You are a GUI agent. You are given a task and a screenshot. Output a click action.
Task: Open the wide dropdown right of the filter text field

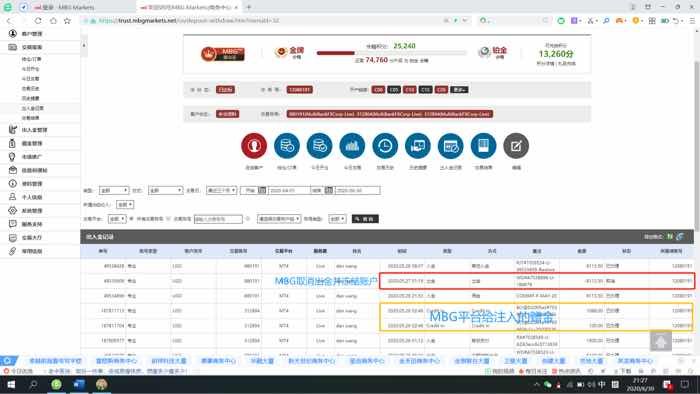coord(279,219)
